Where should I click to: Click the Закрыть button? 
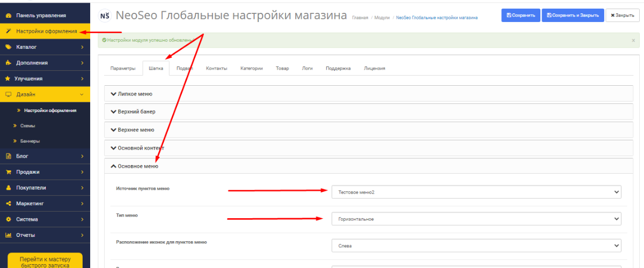coord(623,16)
